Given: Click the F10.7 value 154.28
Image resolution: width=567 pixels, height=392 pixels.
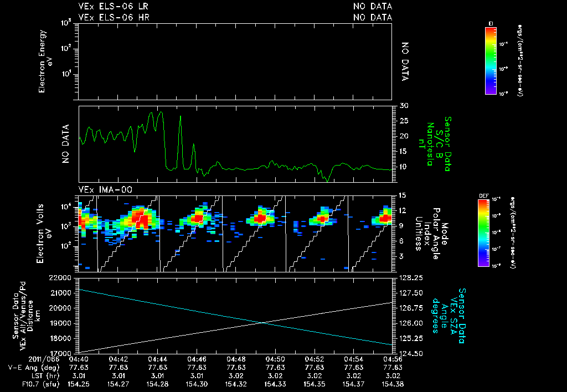Looking at the screenshot, I should [157, 384].
